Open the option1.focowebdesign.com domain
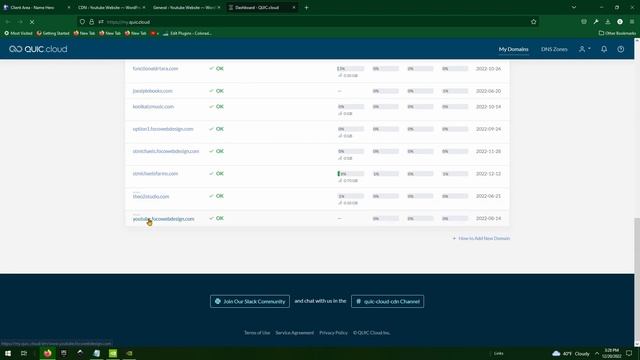The height and width of the screenshot is (360, 640). (x=163, y=129)
